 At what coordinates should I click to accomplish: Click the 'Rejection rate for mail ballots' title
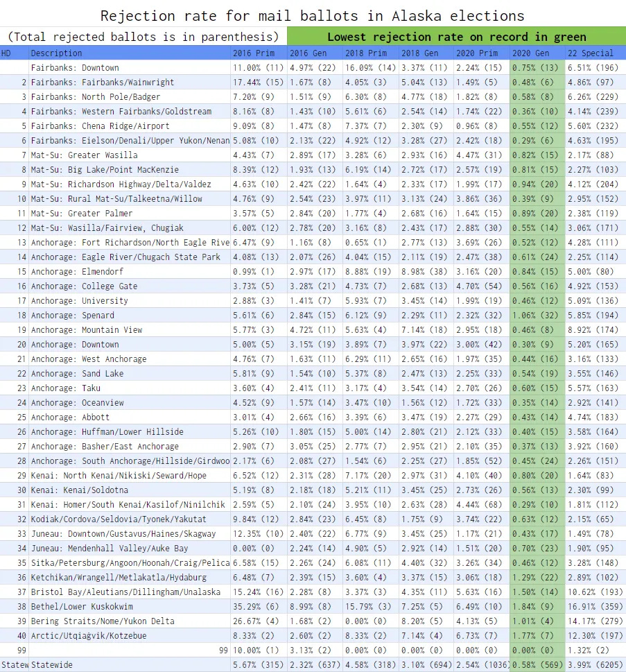(313, 16)
